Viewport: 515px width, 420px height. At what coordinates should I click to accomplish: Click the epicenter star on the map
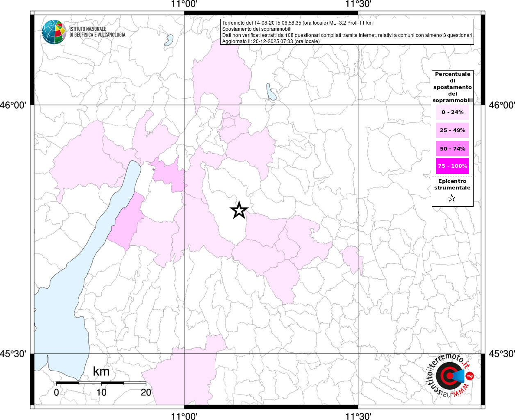(x=239, y=210)
